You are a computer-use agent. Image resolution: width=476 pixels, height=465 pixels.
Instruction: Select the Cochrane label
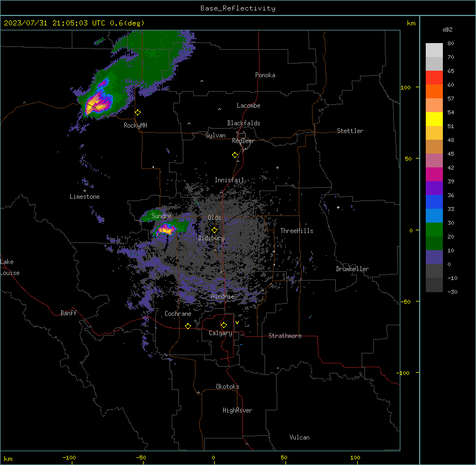[178, 314]
